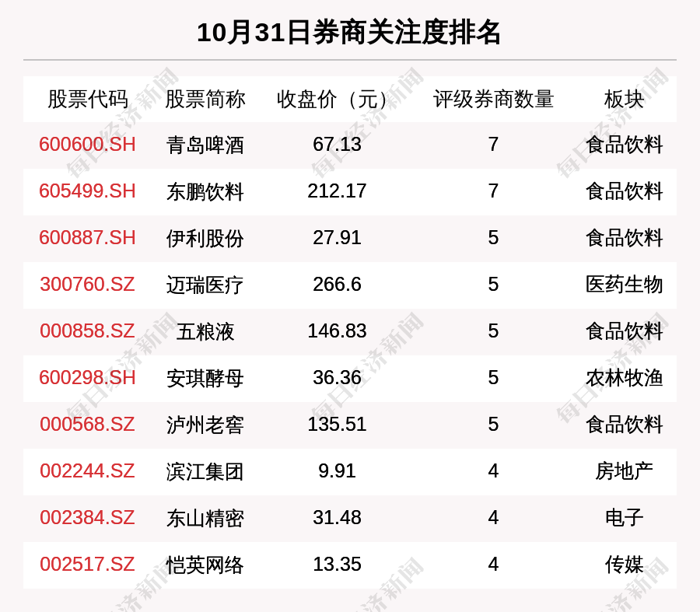Click closing price 9.91

337,471
